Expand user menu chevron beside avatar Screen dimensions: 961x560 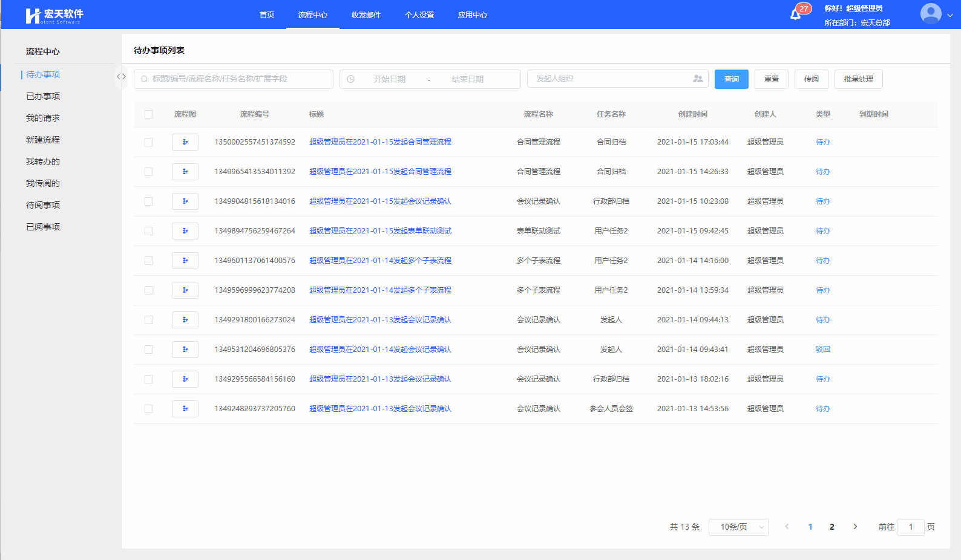click(950, 15)
